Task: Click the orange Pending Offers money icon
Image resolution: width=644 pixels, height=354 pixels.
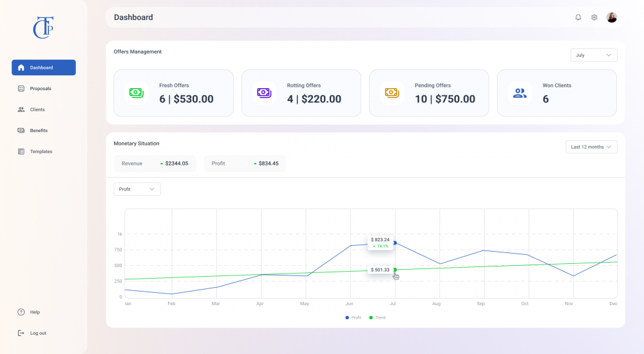Action: [392, 93]
